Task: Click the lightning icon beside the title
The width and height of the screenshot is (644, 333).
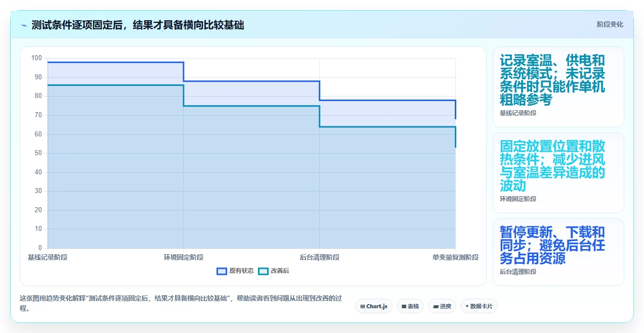Action: pyautogui.click(x=24, y=25)
